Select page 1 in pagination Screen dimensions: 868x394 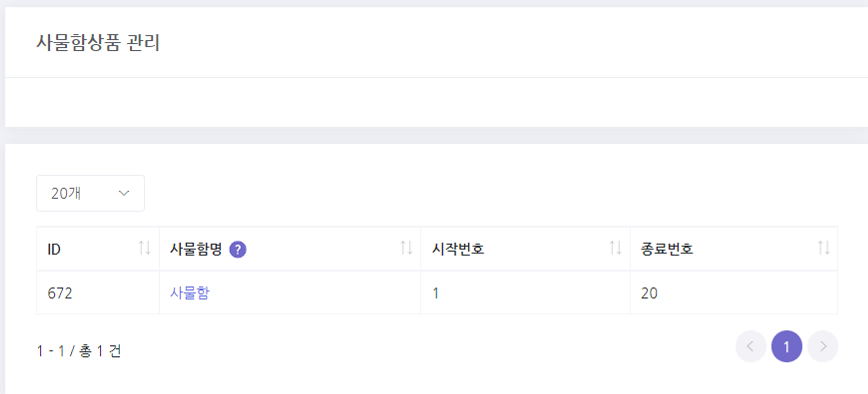pos(786,346)
